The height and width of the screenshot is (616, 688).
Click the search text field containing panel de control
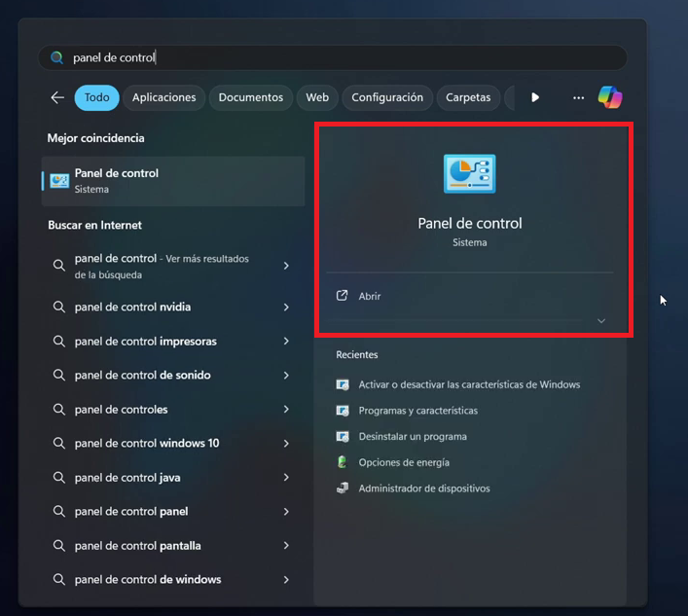pos(333,57)
